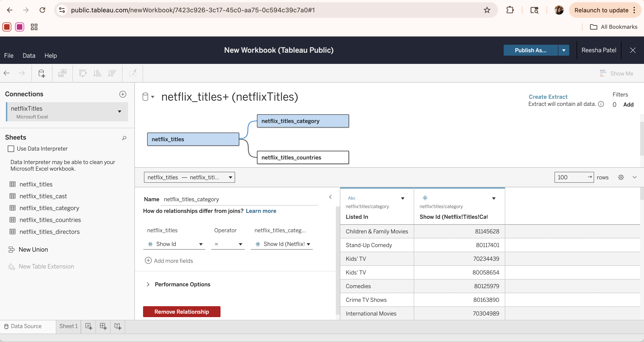Click the add connection plus icon

click(x=123, y=94)
